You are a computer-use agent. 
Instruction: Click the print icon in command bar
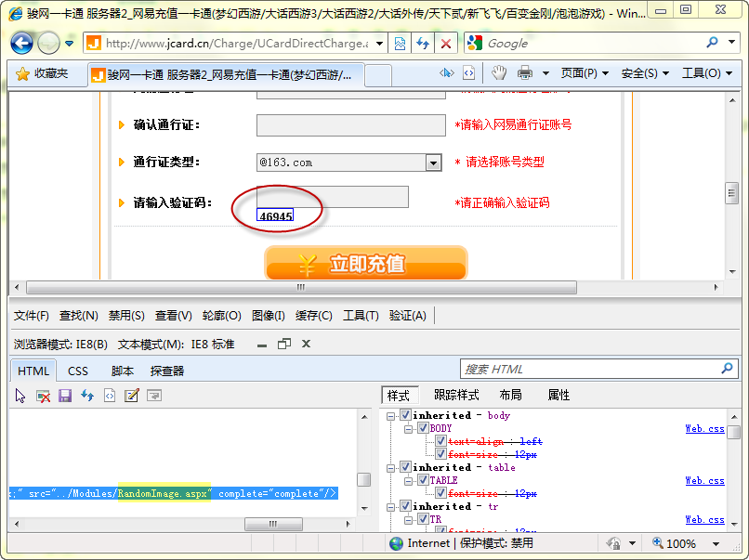[x=525, y=73]
